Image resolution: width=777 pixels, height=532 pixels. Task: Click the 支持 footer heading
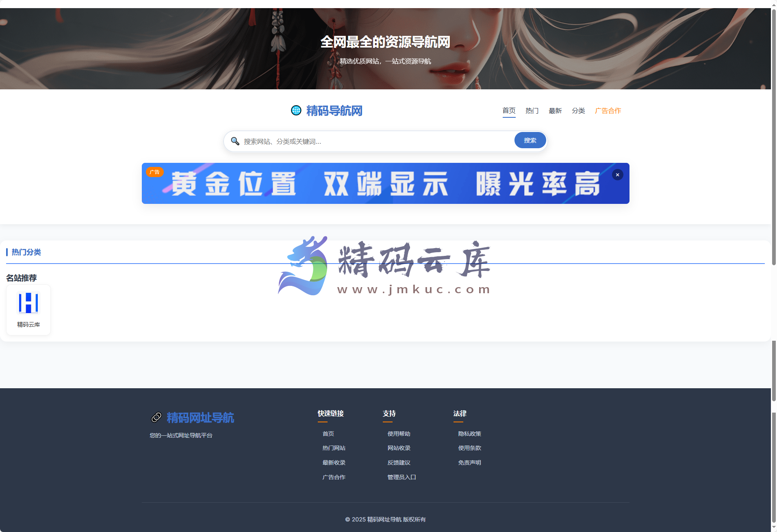click(389, 413)
